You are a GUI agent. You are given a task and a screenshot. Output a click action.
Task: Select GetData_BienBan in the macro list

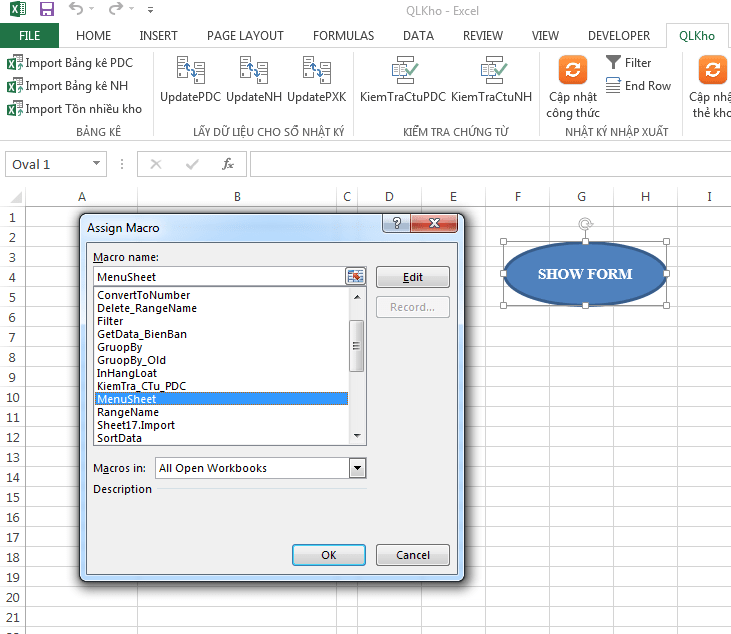(142, 334)
